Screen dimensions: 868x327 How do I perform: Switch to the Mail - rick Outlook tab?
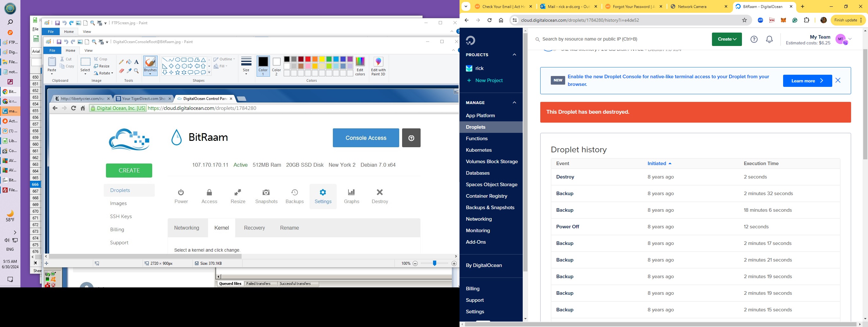(x=568, y=6)
